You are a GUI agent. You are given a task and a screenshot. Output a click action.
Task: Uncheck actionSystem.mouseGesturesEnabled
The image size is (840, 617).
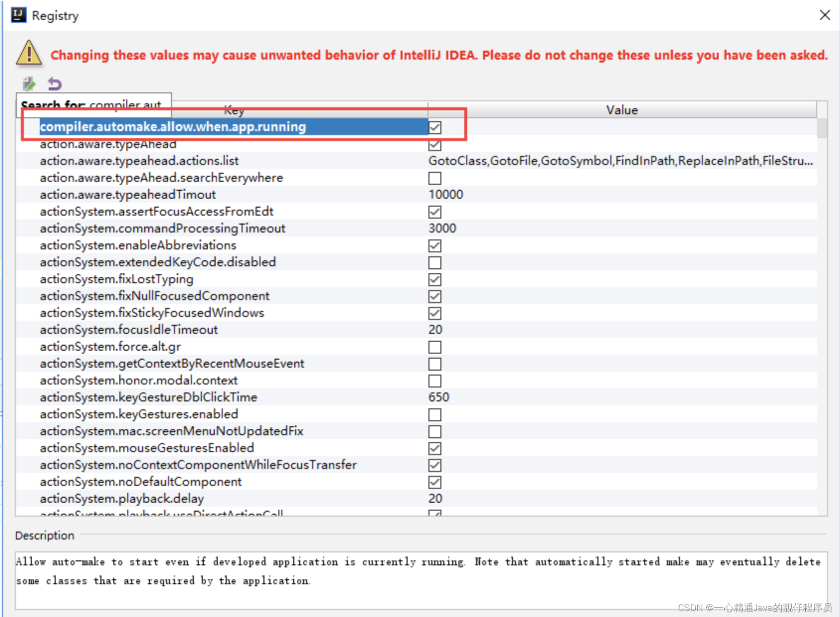tap(435, 448)
